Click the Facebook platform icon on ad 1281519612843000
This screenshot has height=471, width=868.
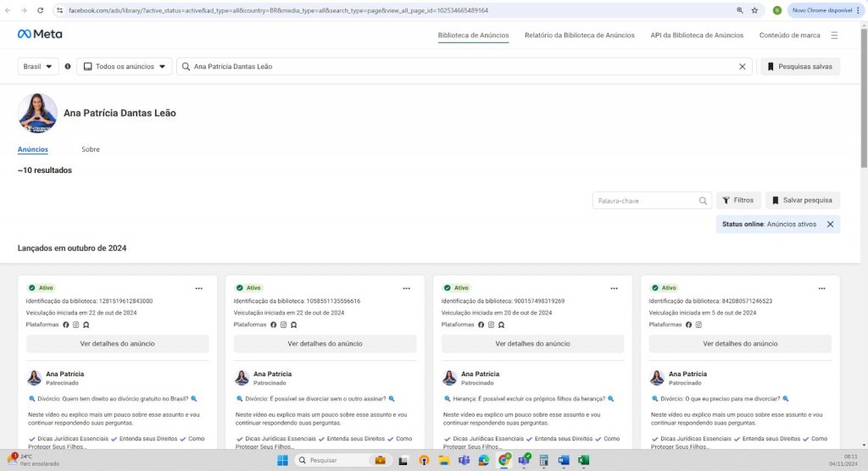(66, 325)
